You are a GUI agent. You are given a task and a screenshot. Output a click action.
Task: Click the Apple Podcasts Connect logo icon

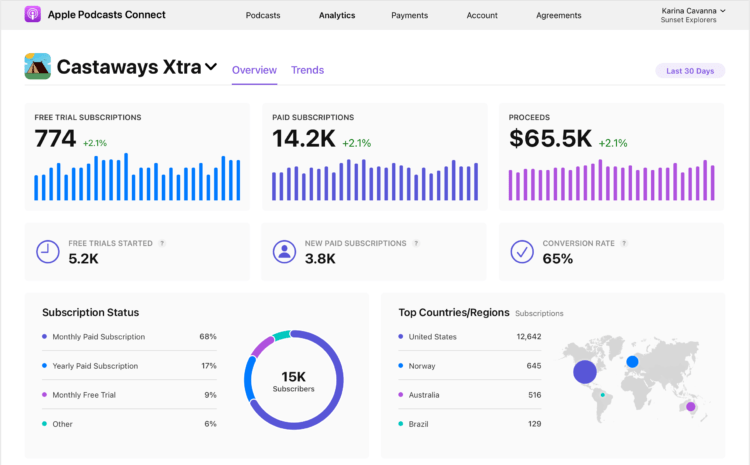33,14
